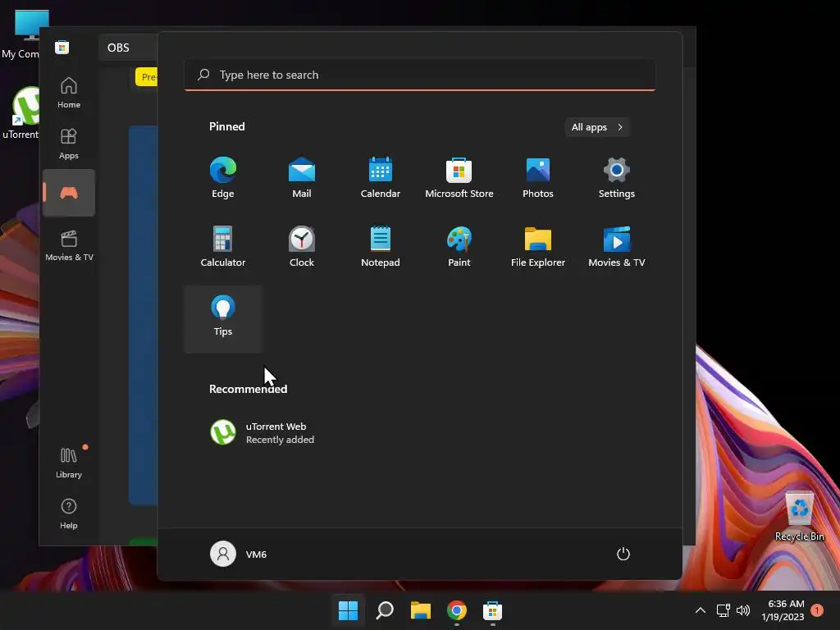Open Movies & TV section in Store sidebar

click(x=69, y=245)
